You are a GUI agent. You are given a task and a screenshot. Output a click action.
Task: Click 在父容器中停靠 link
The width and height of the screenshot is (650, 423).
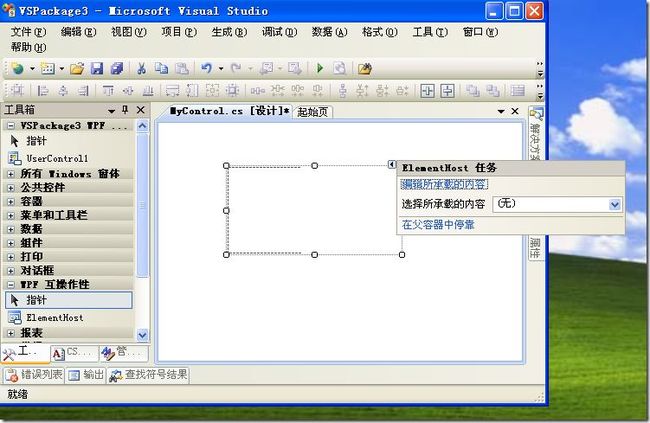point(438,225)
